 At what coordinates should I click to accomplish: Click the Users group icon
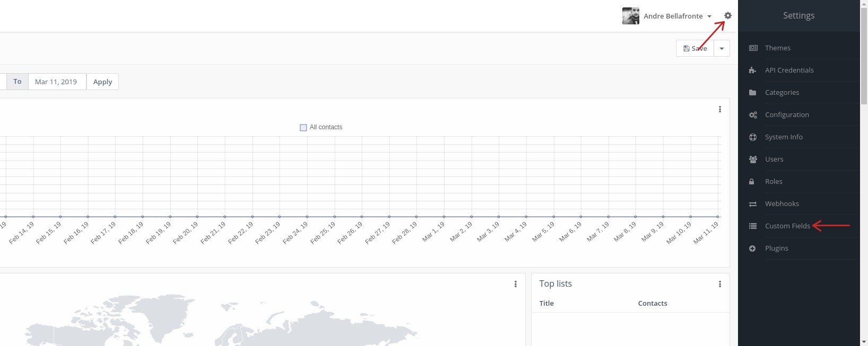click(x=752, y=159)
